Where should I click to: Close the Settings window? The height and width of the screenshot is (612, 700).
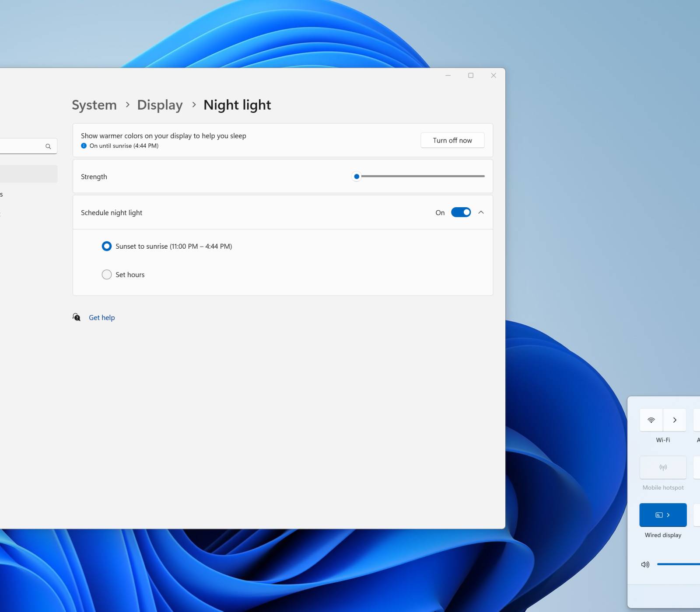tap(493, 76)
